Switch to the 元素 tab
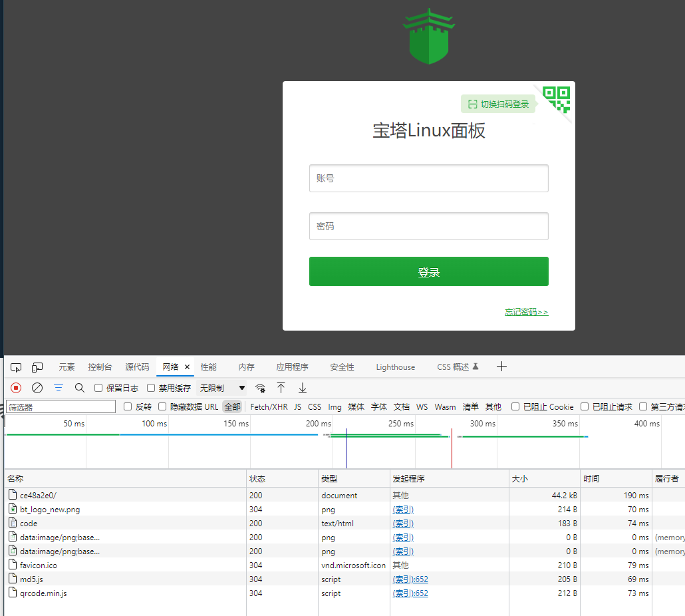Image resolution: width=685 pixels, height=616 pixels. [67, 367]
